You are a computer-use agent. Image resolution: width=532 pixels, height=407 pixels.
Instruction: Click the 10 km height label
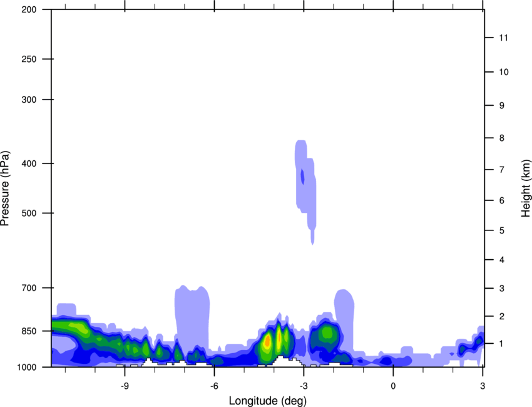[x=503, y=72]
